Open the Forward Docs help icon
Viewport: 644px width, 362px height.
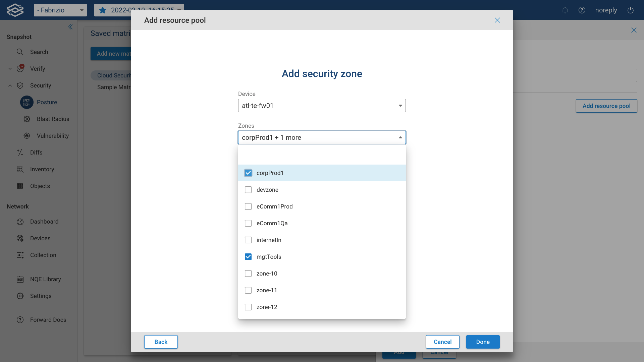(20, 320)
